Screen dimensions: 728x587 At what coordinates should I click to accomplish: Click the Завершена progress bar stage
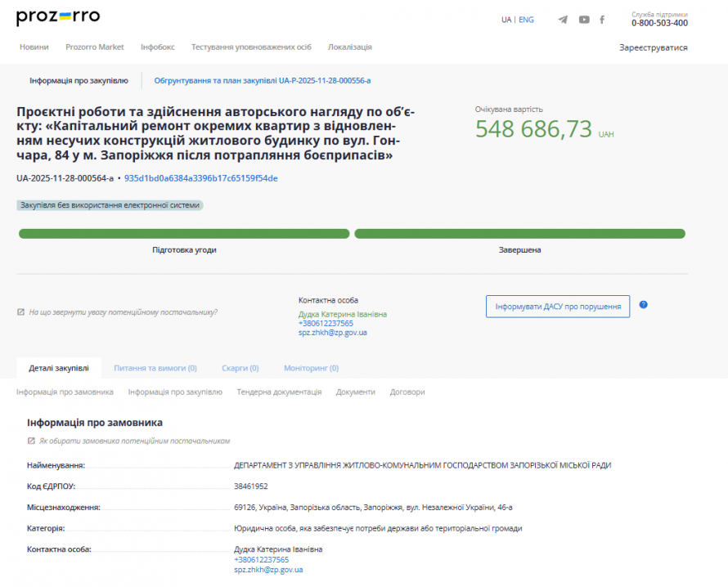(x=519, y=234)
